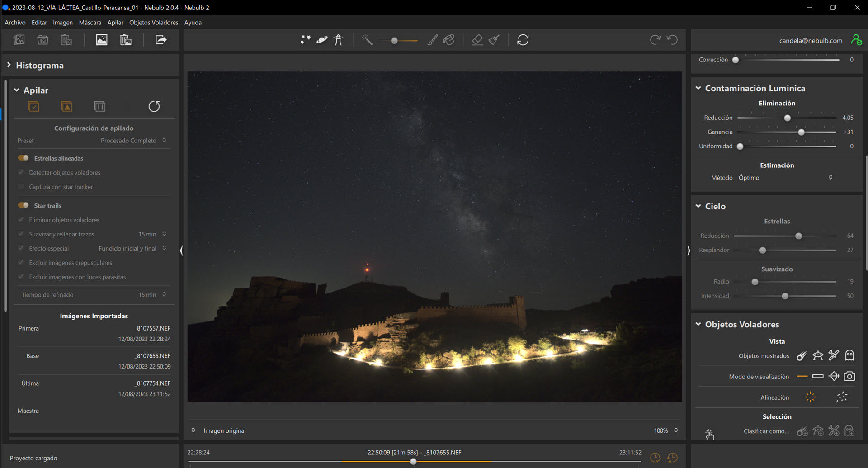
Task: Toggle the Estrellas alineadas switch
Action: pyautogui.click(x=24, y=158)
